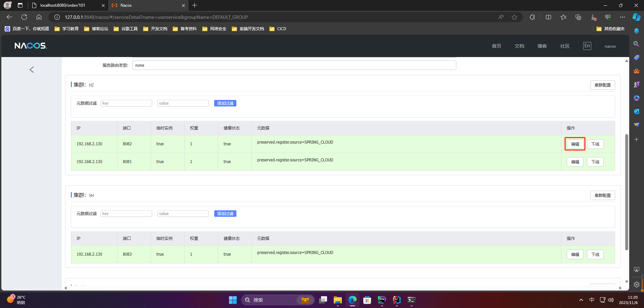Edit the instance on port 8083
644x308 pixels.
(x=575, y=255)
